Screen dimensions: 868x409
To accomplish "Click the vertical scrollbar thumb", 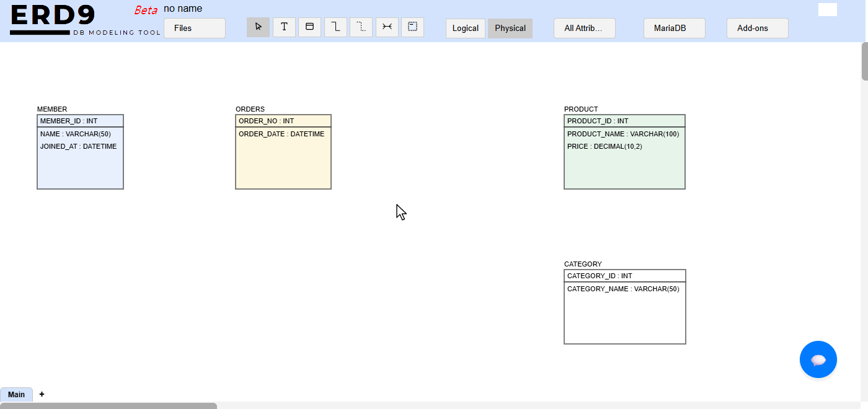I will point(864,61).
